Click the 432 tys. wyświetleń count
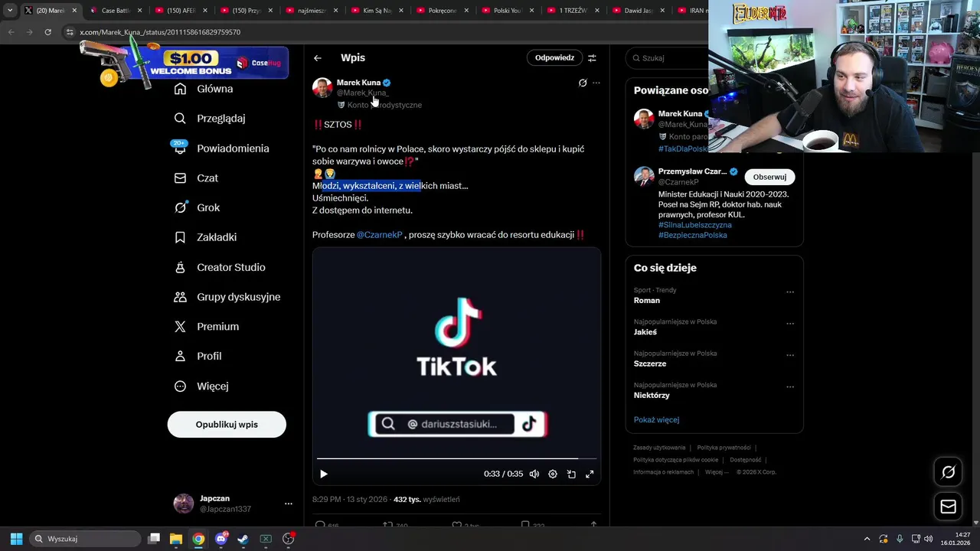The width and height of the screenshot is (980, 551). [x=426, y=500]
